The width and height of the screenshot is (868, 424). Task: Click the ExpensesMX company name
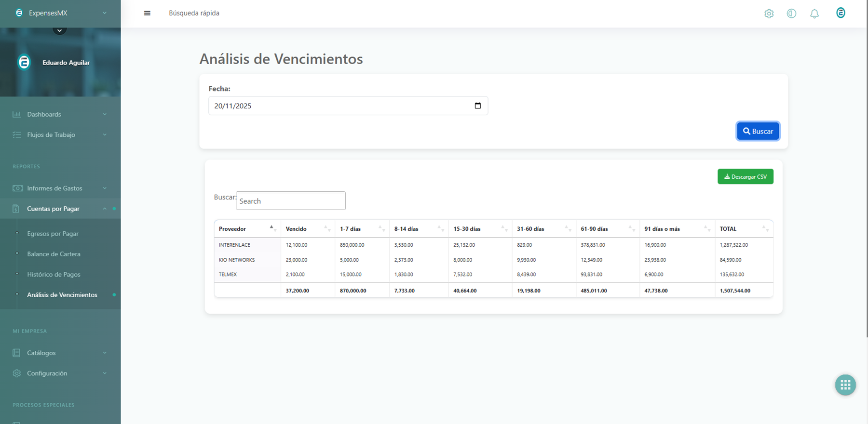point(48,13)
